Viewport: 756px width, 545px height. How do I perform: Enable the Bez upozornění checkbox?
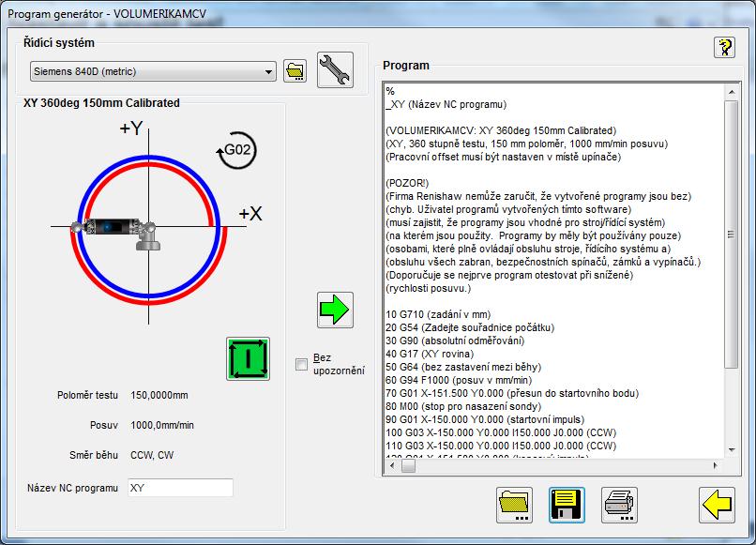pos(301,364)
